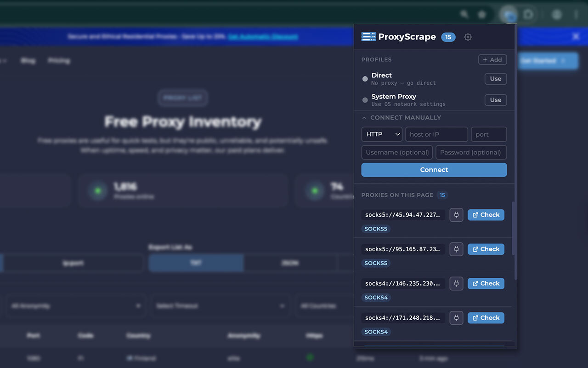The width and height of the screenshot is (588, 368).
Task: Focus the Password (optional) field
Action: 471,152
